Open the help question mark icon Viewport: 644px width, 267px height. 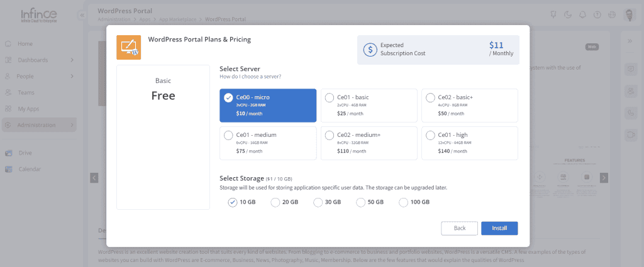click(597, 15)
